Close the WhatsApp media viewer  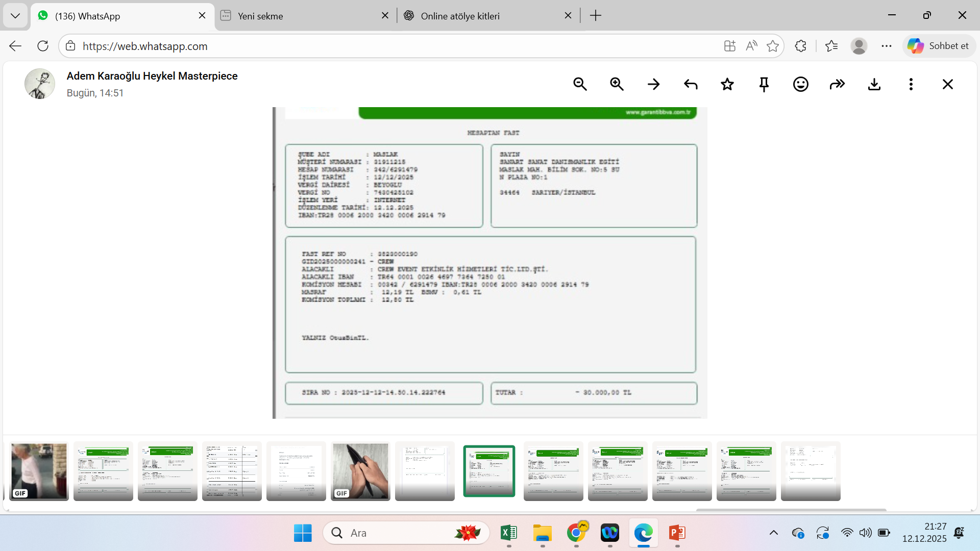tap(948, 84)
